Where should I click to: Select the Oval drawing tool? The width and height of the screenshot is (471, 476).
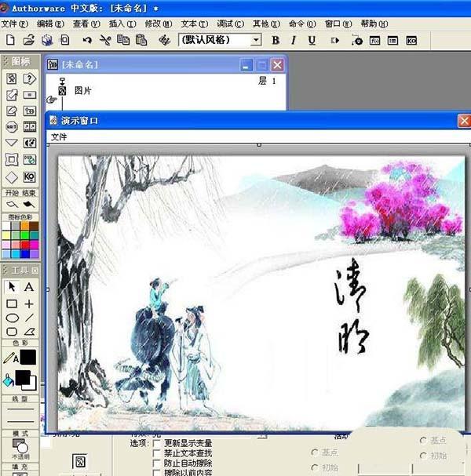(12, 318)
